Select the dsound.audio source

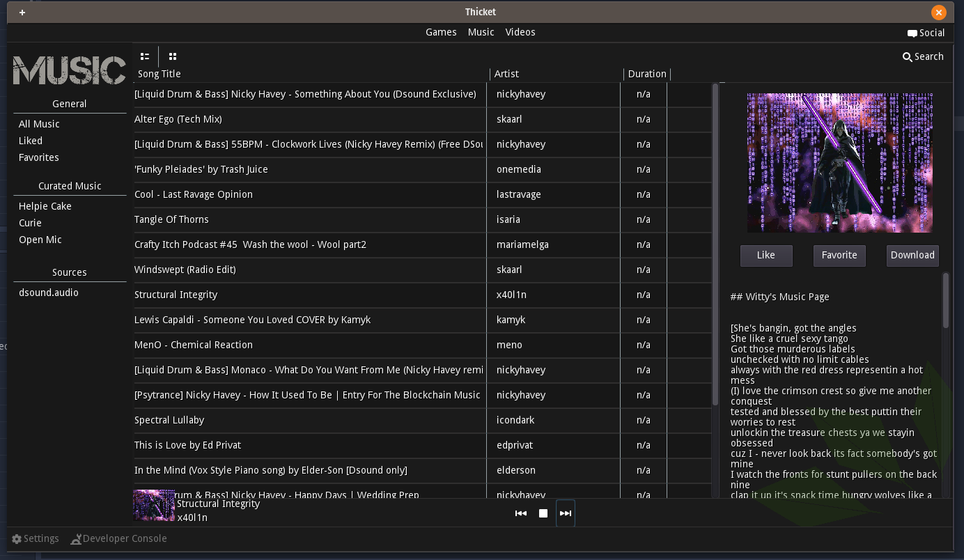(49, 293)
